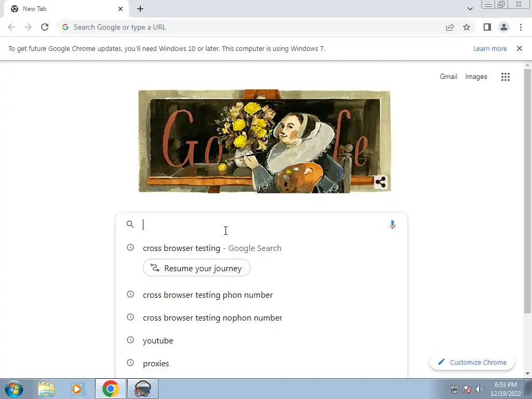This screenshot has width=532, height=399.
Task: Click the share page icon in address bar
Action: [x=450, y=27]
